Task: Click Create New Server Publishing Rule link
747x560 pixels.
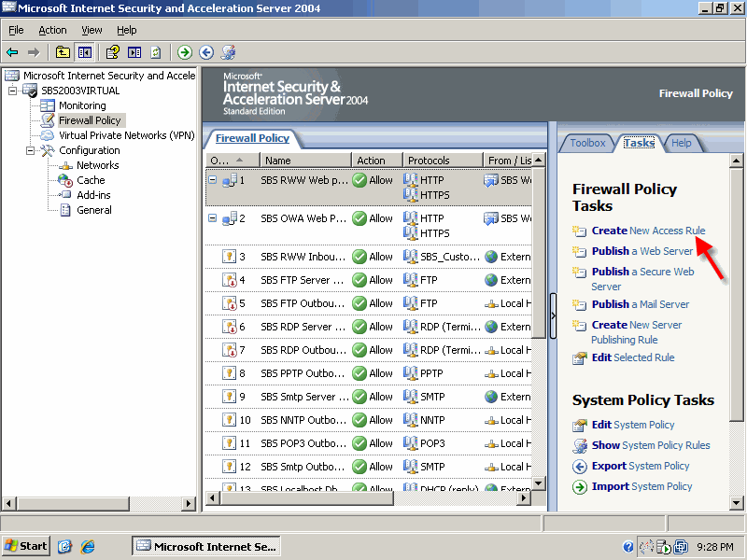Action: (637, 332)
